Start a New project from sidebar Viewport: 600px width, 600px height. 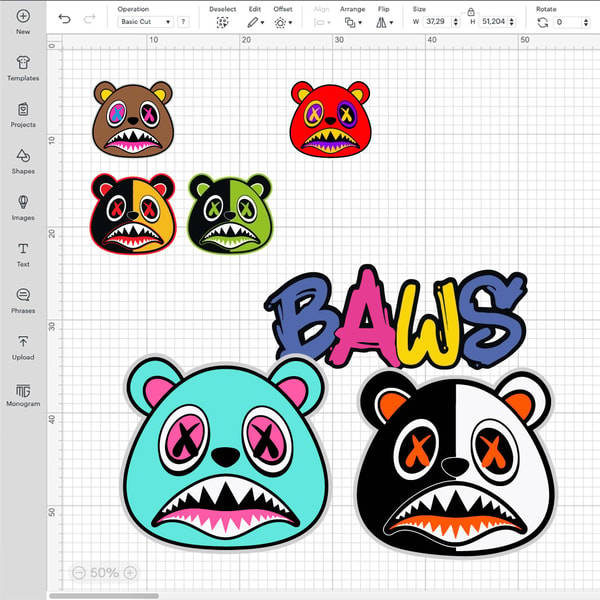point(23,21)
